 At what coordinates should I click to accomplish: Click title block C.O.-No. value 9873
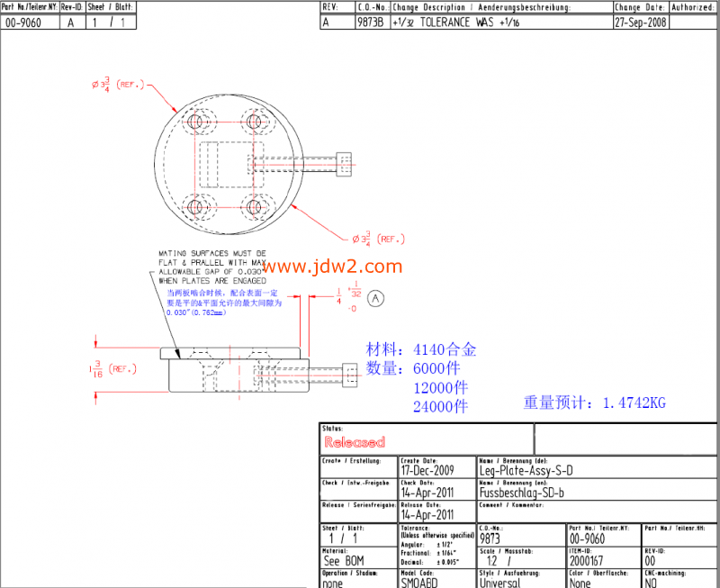point(490,538)
